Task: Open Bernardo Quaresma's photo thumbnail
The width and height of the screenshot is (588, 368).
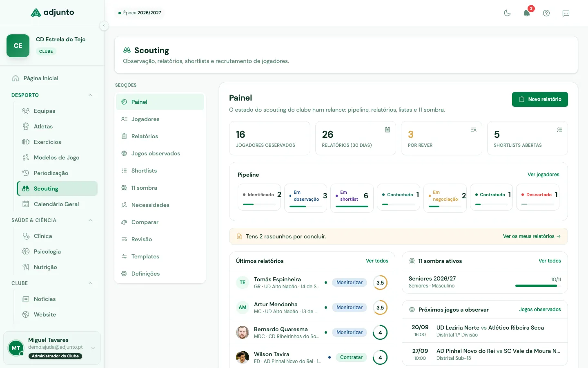Action: (243, 332)
